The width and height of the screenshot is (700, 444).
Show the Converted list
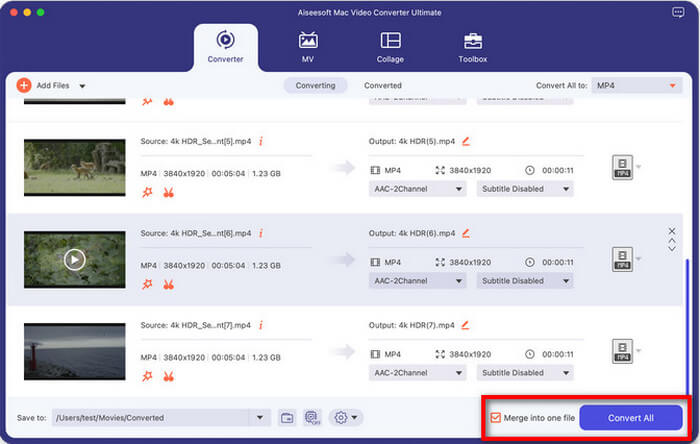click(x=383, y=85)
